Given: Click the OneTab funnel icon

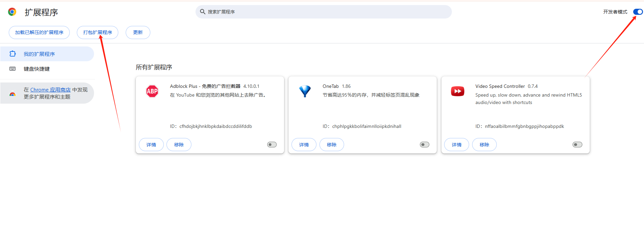Looking at the screenshot, I should coord(305,91).
